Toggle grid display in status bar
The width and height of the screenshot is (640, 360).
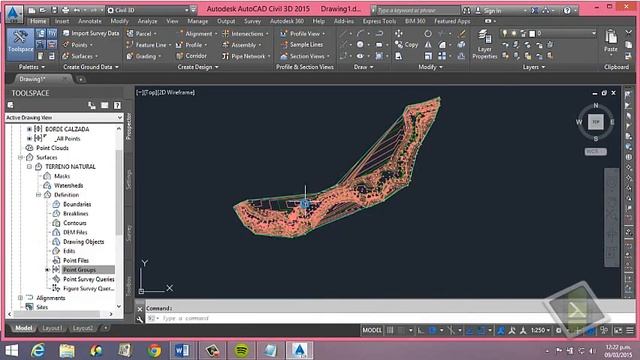click(390, 330)
